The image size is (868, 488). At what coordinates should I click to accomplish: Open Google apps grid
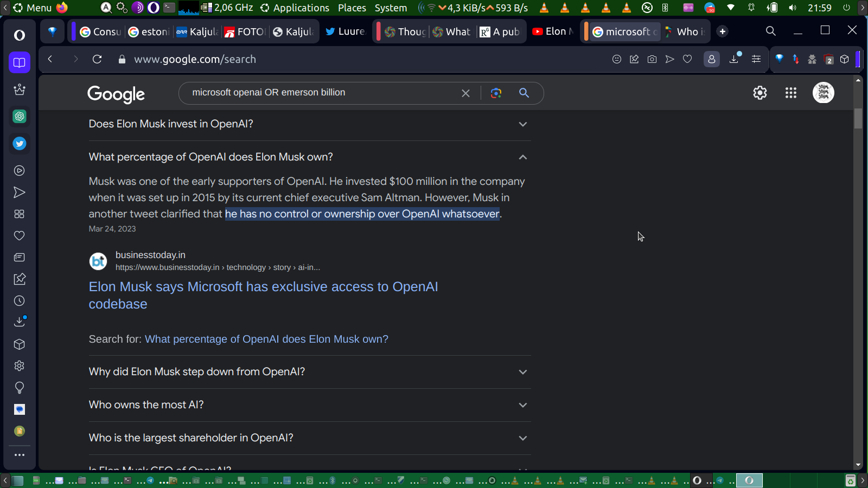click(x=790, y=93)
